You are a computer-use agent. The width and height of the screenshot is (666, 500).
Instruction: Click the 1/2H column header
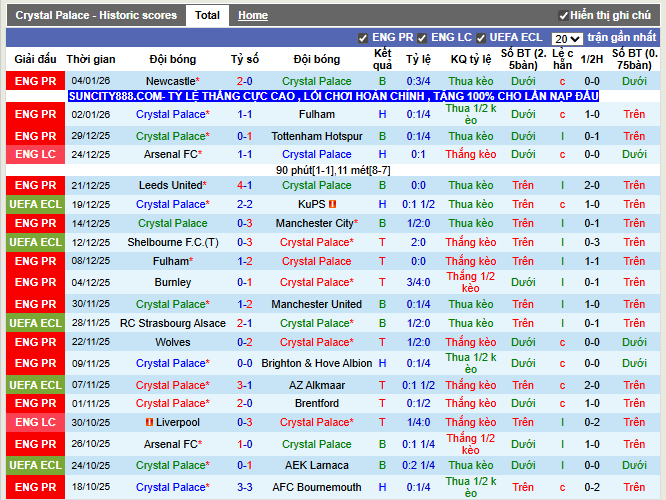click(592, 59)
